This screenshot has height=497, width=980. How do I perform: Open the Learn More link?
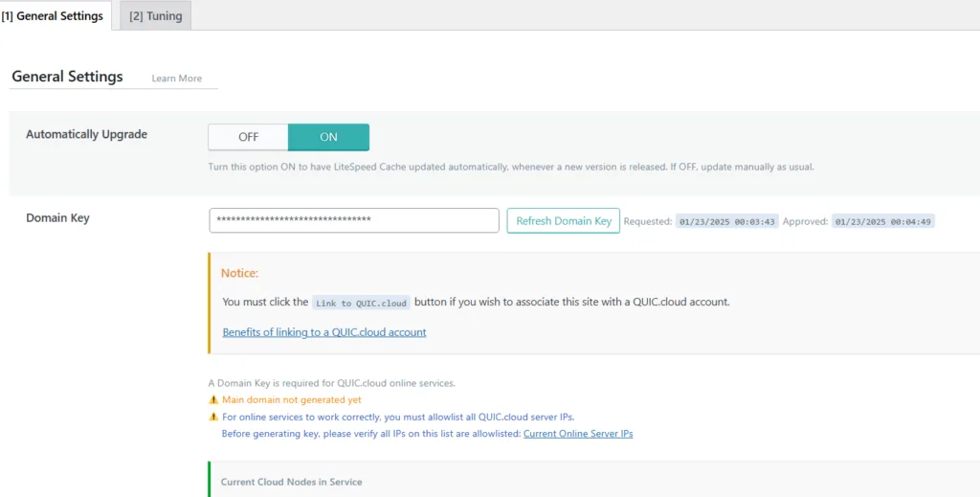[177, 79]
